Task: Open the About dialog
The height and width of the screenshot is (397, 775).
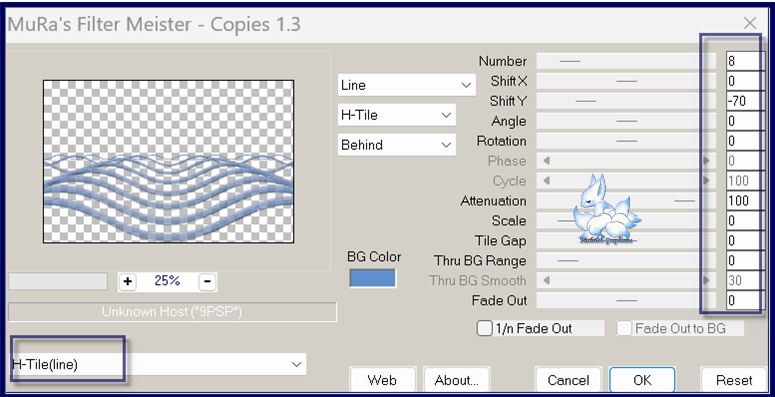Action: pos(456,380)
